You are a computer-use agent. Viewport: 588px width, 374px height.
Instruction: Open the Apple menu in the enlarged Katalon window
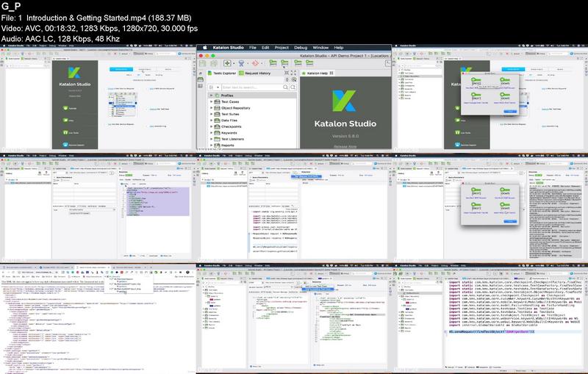click(x=205, y=48)
